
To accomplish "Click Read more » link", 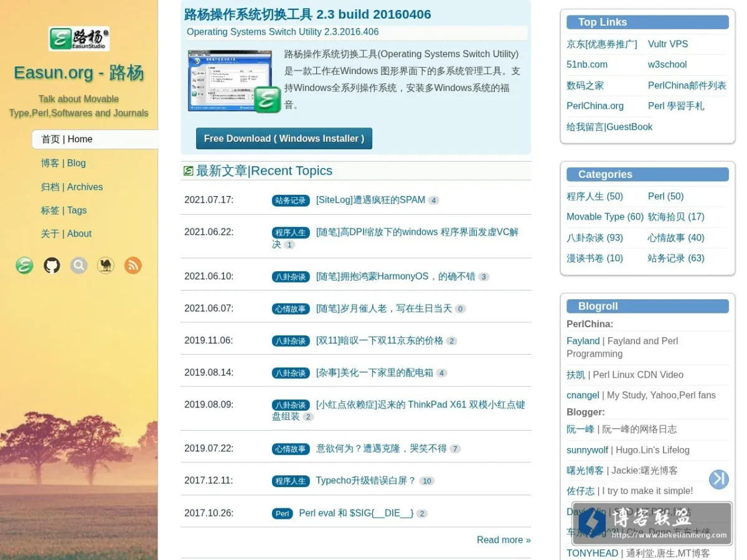I will [x=504, y=540].
